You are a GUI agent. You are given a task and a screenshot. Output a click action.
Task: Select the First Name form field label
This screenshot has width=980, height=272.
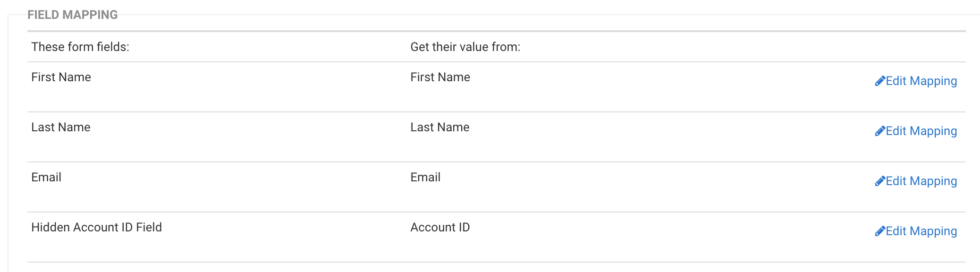click(61, 77)
